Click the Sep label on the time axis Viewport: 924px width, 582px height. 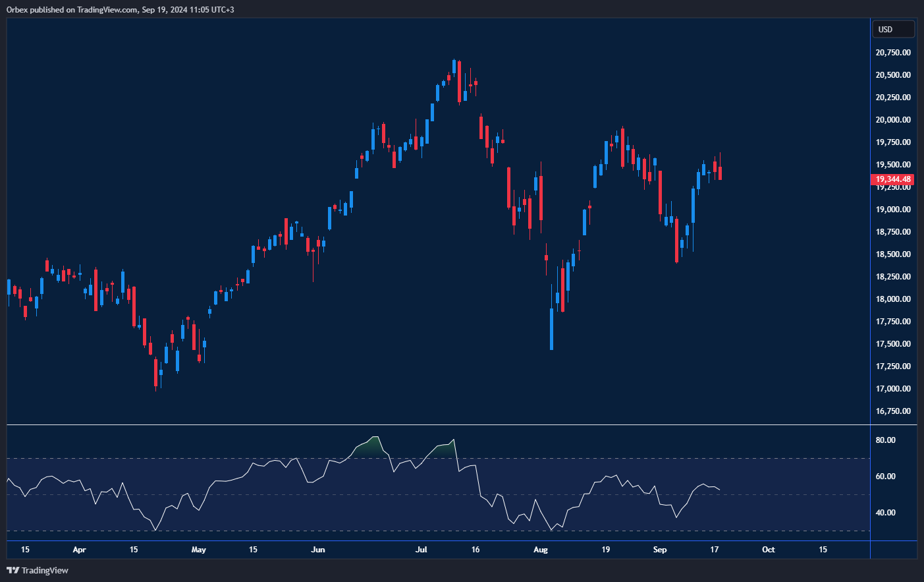click(660, 549)
